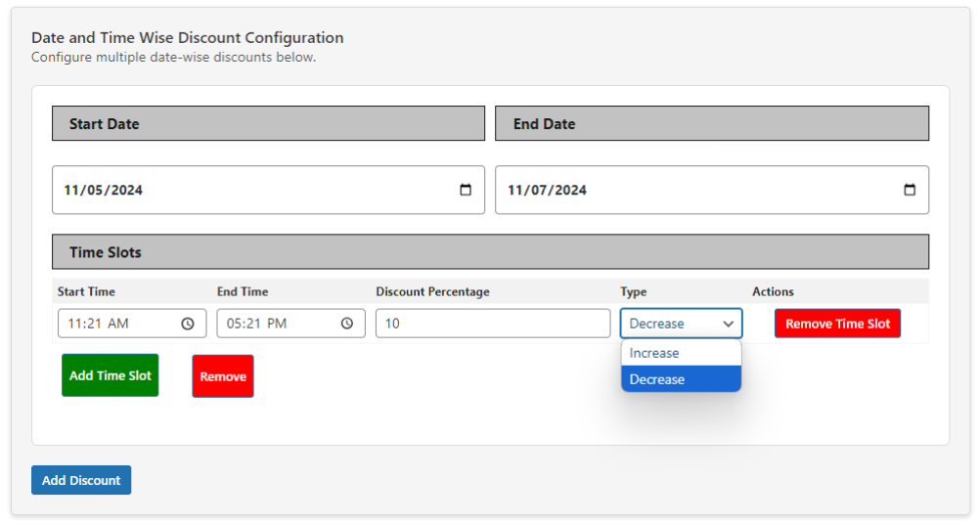Click the red Remove button below the table
Screen dimensions: 980x524
click(x=223, y=376)
